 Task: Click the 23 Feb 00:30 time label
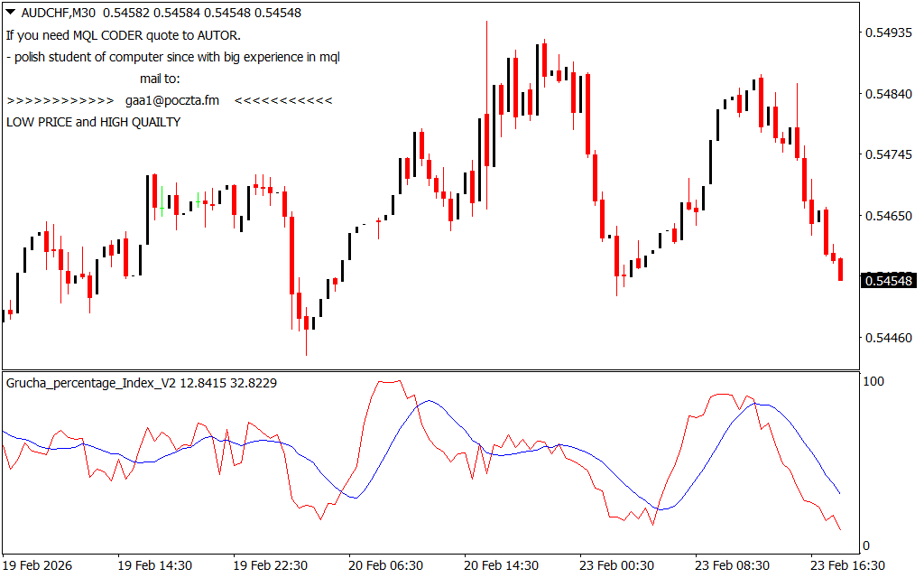tap(616, 565)
